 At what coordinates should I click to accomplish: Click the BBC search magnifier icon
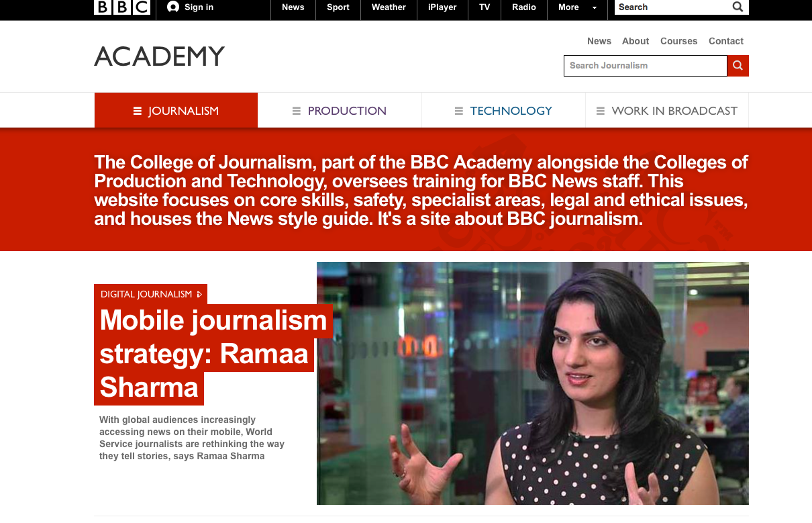(738, 7)
